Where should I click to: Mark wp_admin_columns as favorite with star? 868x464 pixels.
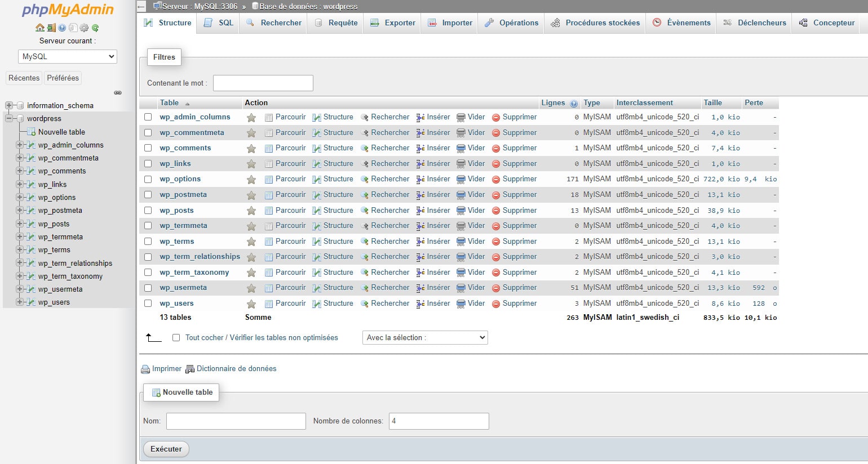click(251, 118)
